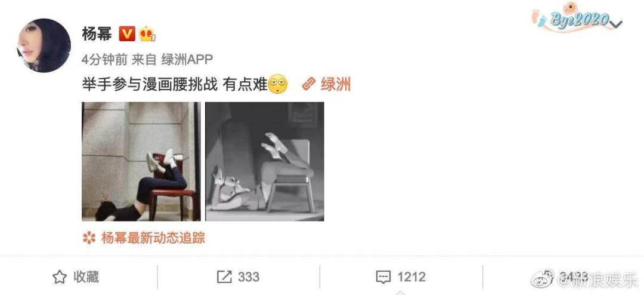Click the 收藏 label
The width and height of the screenshot is (644, 295).
point(86,277)
